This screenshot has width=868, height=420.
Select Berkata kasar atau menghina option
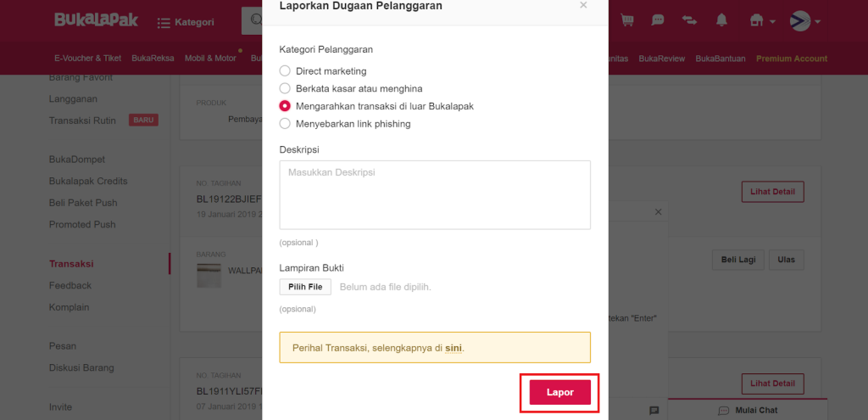[285, 88]
